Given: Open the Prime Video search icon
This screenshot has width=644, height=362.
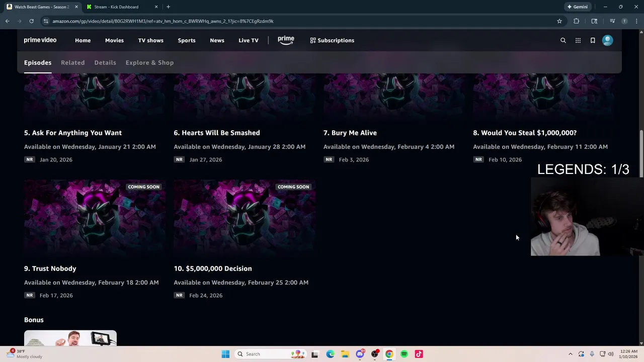Looking at the screenshot, I should click(x=563, y=40).
